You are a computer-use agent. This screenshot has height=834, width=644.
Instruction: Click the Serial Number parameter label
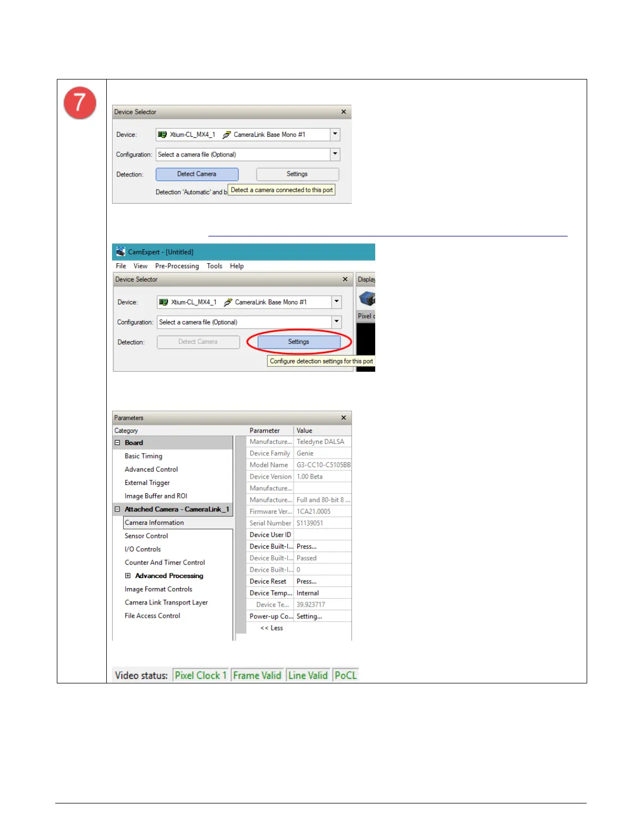click(270, 523)
